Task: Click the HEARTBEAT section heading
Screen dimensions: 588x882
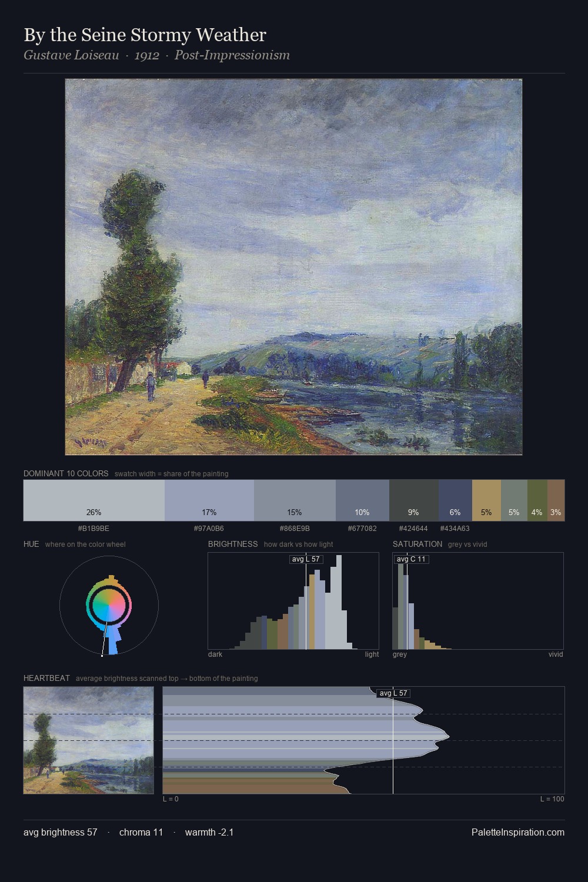Action: (x=46, y=678)
